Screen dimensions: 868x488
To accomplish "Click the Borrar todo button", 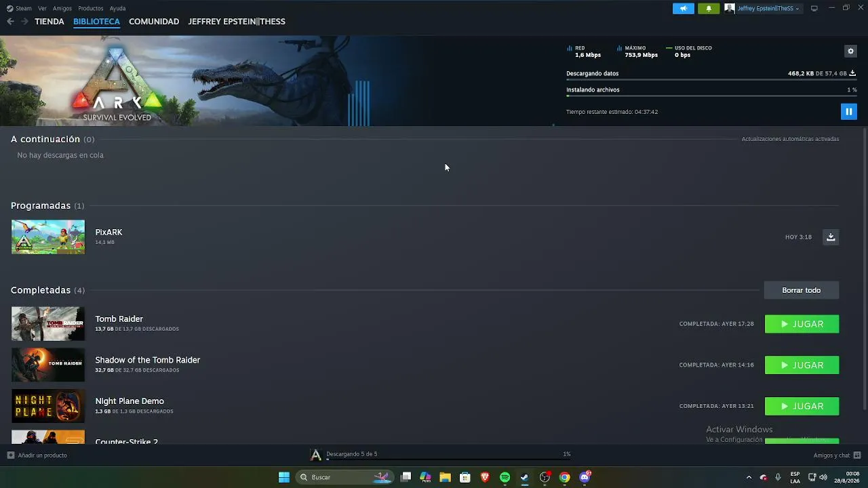I will coord(802,290).
